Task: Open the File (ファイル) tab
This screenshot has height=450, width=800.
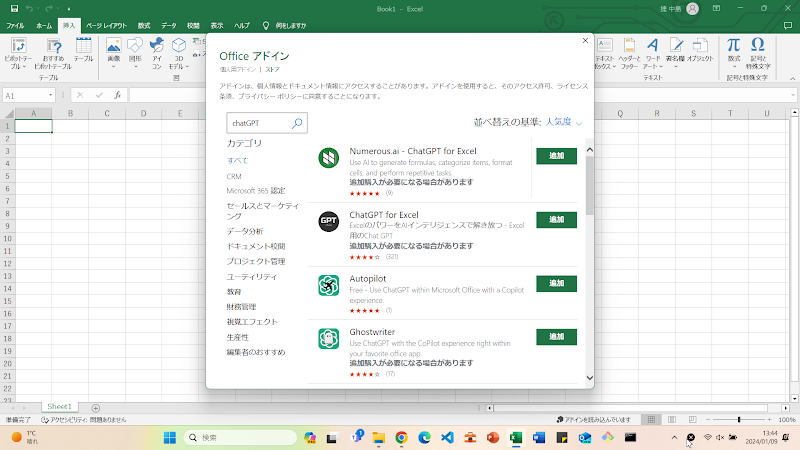Action: [15, 26]
